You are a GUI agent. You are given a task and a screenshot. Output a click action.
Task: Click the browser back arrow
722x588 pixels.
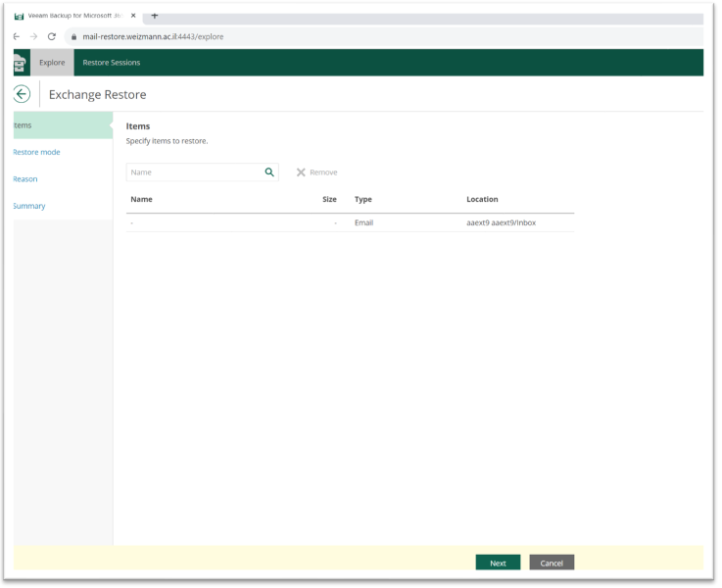tap(17, 36)
